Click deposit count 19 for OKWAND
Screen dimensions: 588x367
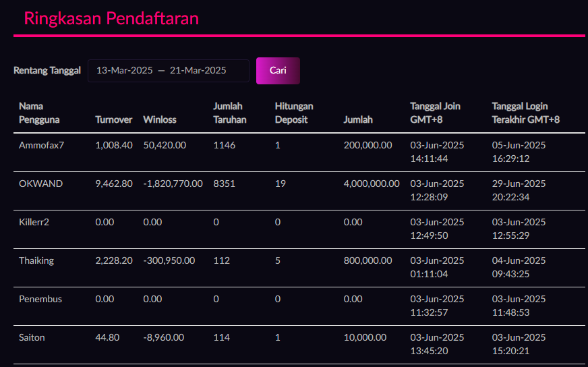(x=280, y=183)
